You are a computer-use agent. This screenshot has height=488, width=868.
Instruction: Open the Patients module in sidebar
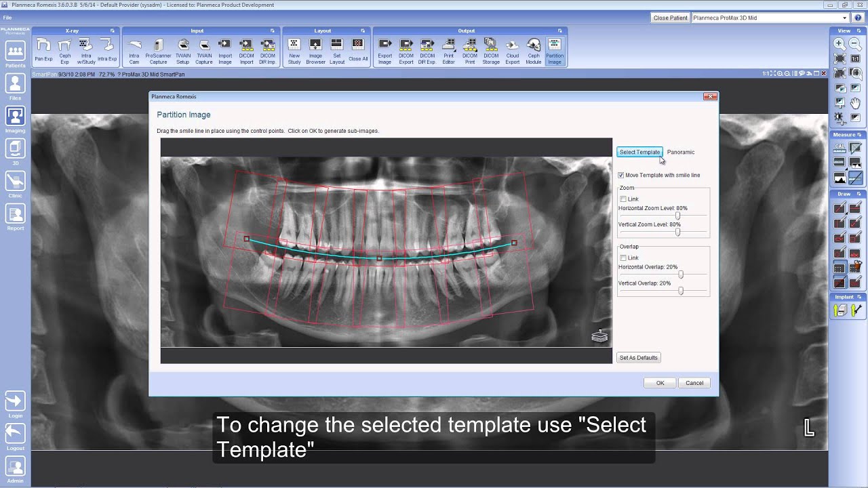[15, 54]
